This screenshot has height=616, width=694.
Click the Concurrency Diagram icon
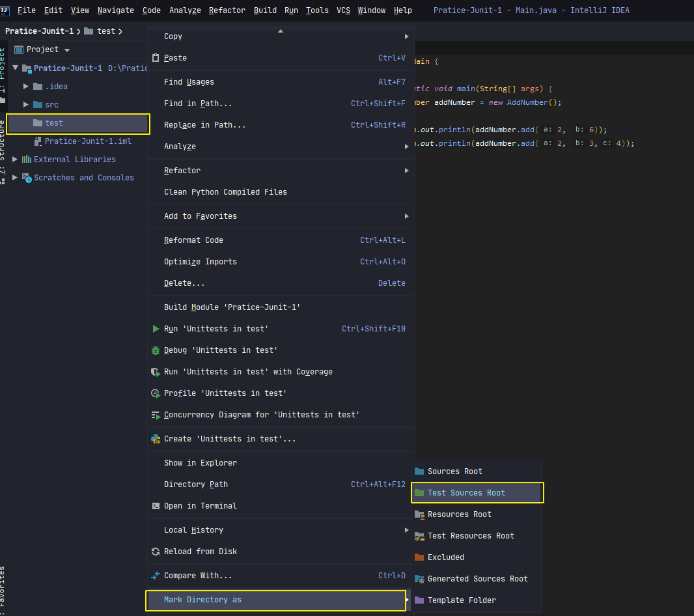pos(156,415)
